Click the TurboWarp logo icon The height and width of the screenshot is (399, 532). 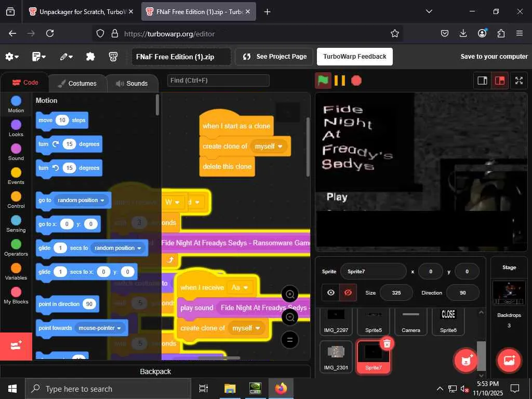[x=113, y=57]
